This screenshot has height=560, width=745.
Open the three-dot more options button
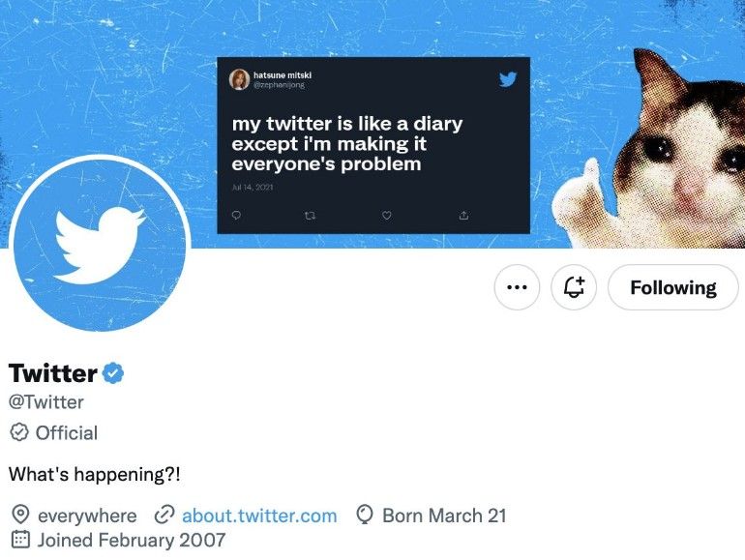coord(517,287)
